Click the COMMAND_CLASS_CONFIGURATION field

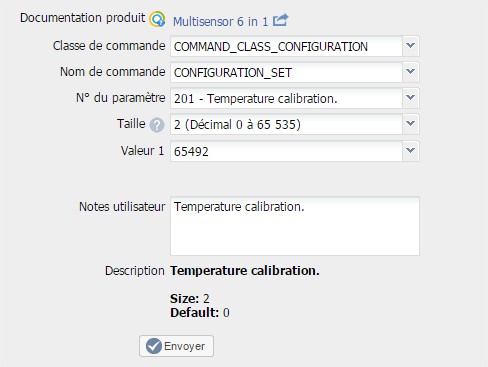[286, 46]
